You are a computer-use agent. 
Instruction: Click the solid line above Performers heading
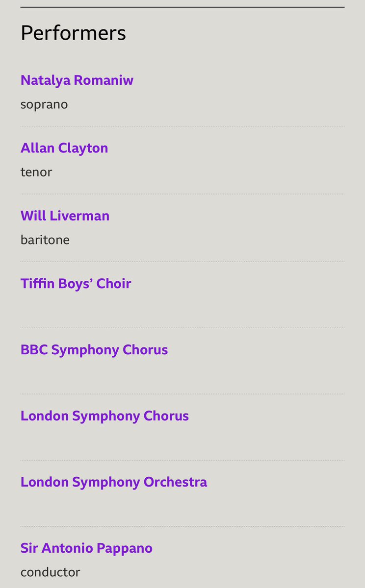pos(182,7)
